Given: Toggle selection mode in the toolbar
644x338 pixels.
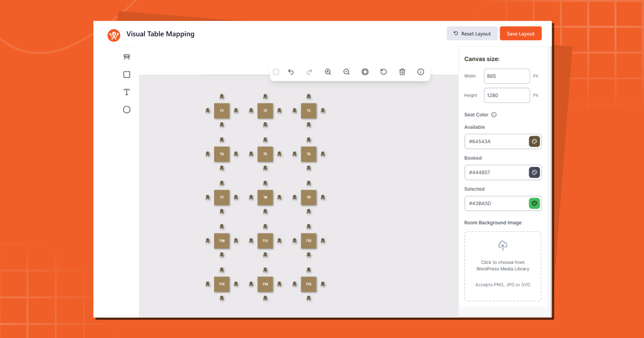Looking at the screenshot, I should 276,71.
